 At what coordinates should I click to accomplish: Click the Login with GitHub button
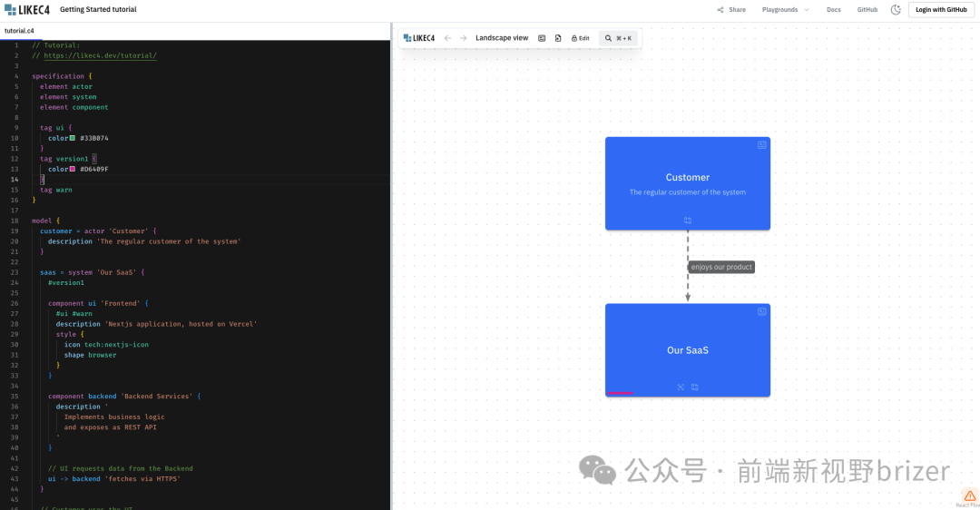coord(941,10)
